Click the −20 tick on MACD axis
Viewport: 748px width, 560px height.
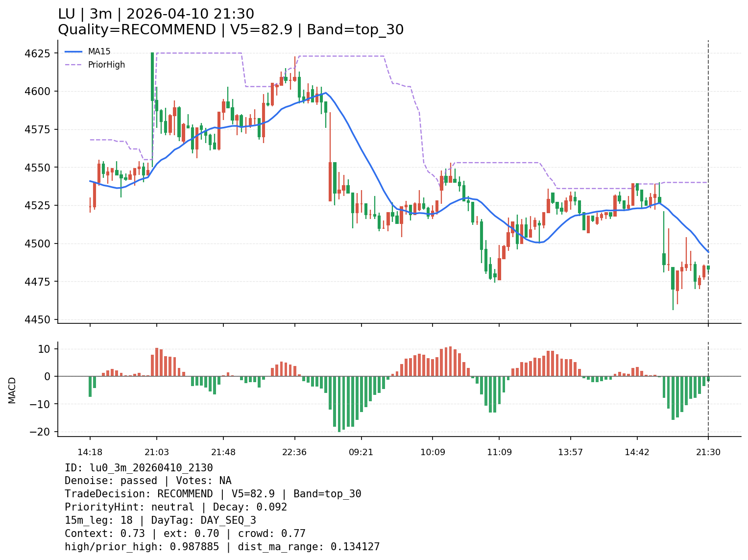[40, 432]
